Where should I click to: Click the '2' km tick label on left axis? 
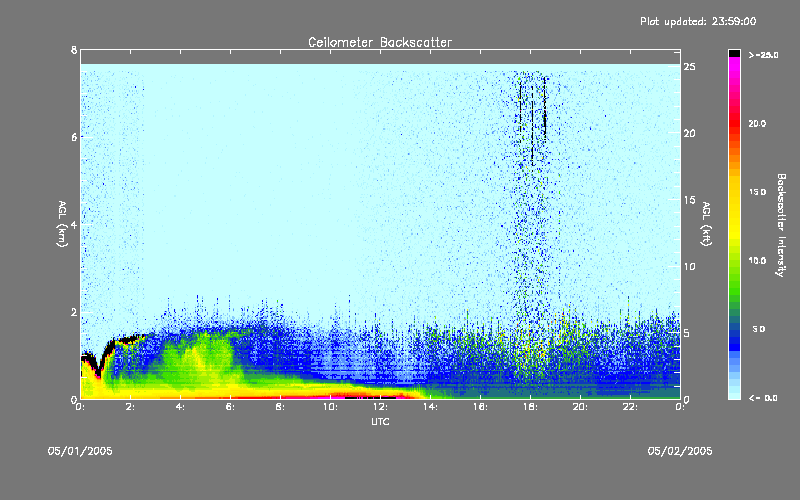coord(74,312)
